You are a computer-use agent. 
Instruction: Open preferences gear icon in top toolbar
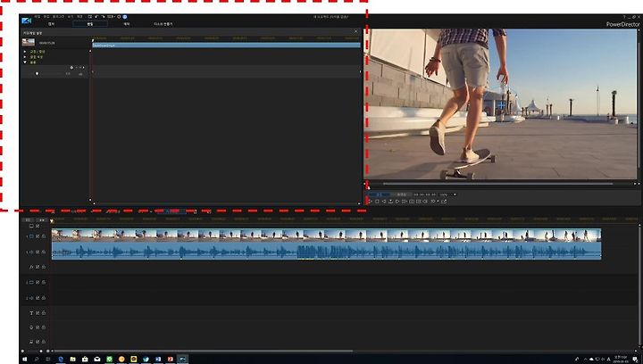coord(119,17)
